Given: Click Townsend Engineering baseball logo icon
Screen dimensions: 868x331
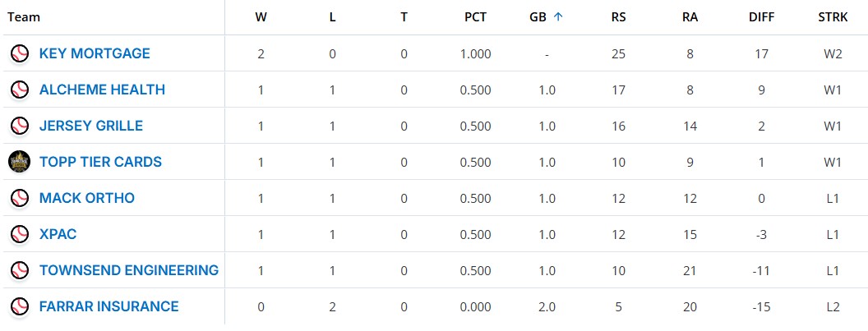Looking at the screenshot, I should 19,271.
